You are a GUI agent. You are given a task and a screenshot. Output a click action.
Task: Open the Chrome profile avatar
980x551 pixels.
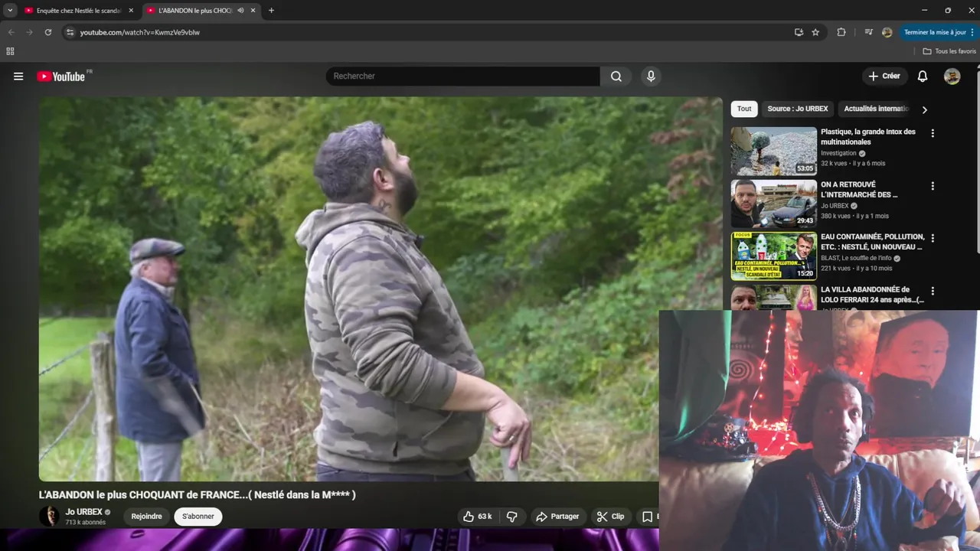tap(887, 32)
